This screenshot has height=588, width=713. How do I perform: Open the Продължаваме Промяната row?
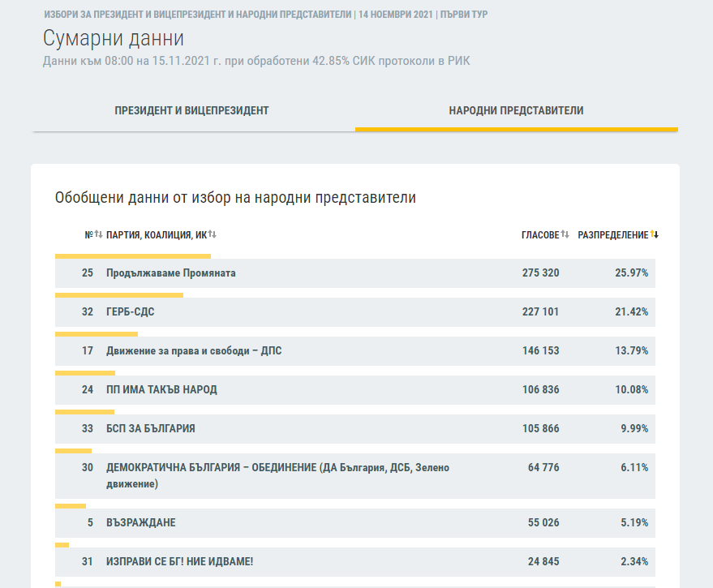click(x=171, y=273)
